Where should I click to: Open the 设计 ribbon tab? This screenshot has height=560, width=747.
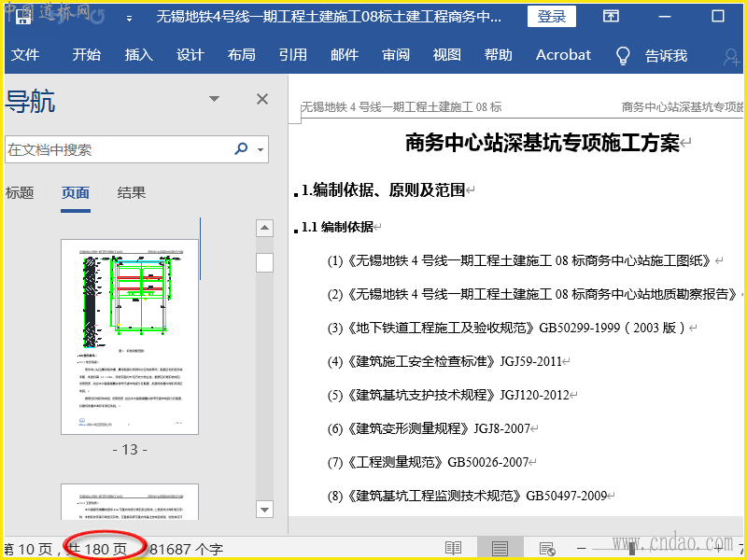190,55
